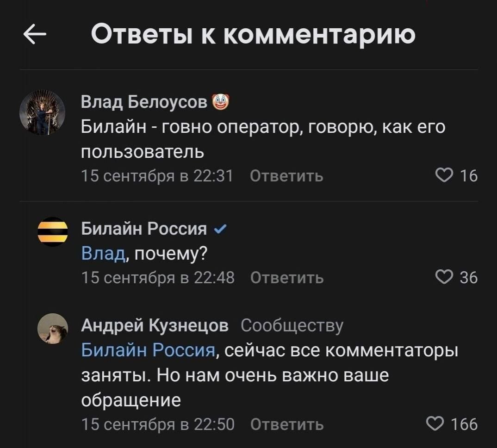Screen dimensions: 497x448
Task: Open Билайн Россия striped logo avatar
Action: point(53,232)
